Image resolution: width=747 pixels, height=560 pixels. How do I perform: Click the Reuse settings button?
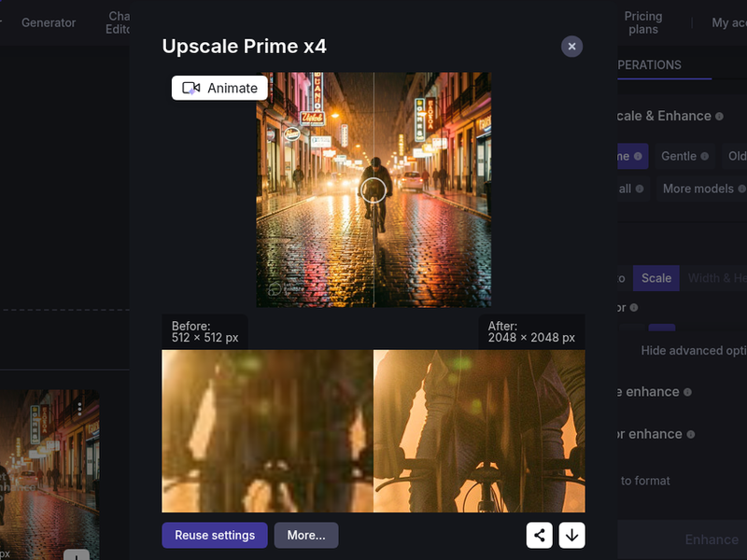[215, 535]
